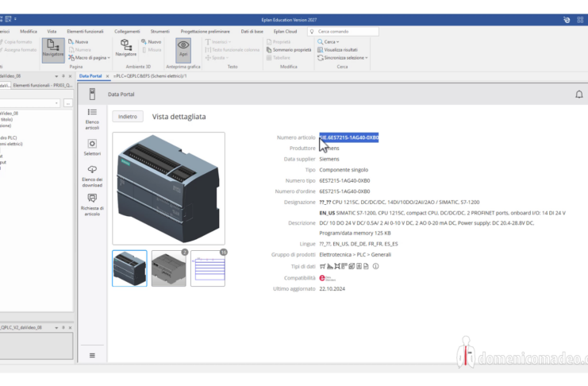Click the document data type icon

(366, 266)
